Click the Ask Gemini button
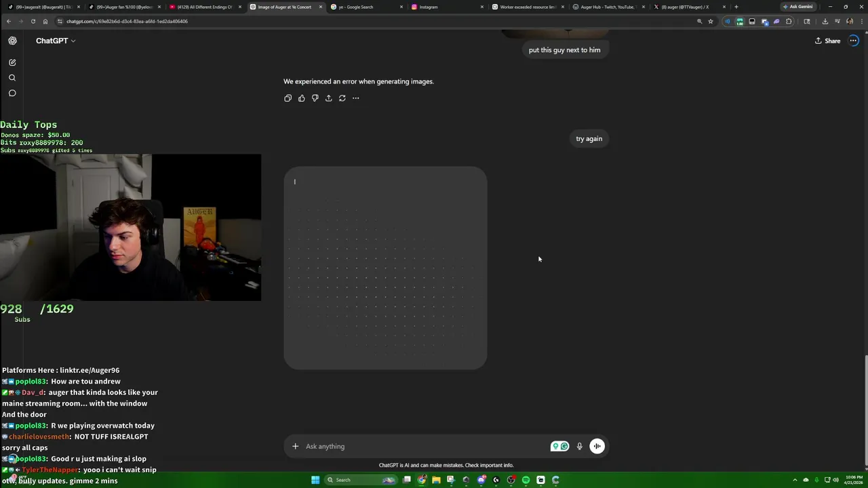 (797, 7)
